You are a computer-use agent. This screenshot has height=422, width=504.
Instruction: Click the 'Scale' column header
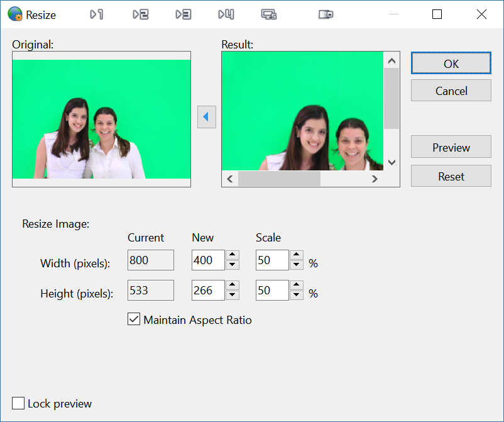268,237
